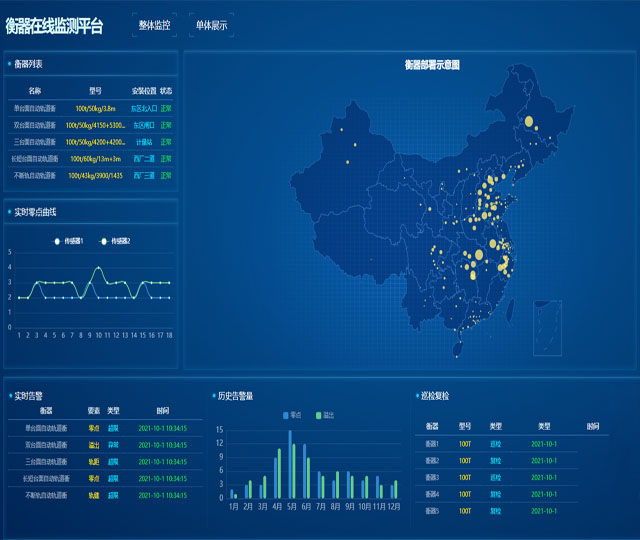Click the 东区北入口 install location link

(x=144, y=108)
